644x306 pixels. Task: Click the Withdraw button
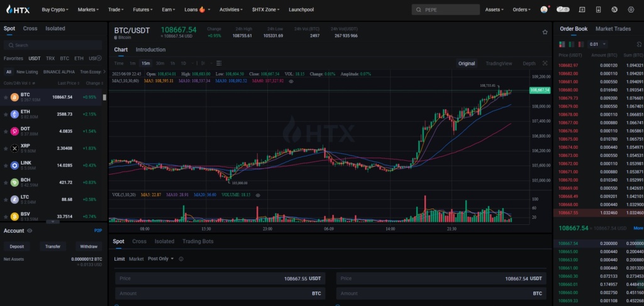(x=88, y=246)
